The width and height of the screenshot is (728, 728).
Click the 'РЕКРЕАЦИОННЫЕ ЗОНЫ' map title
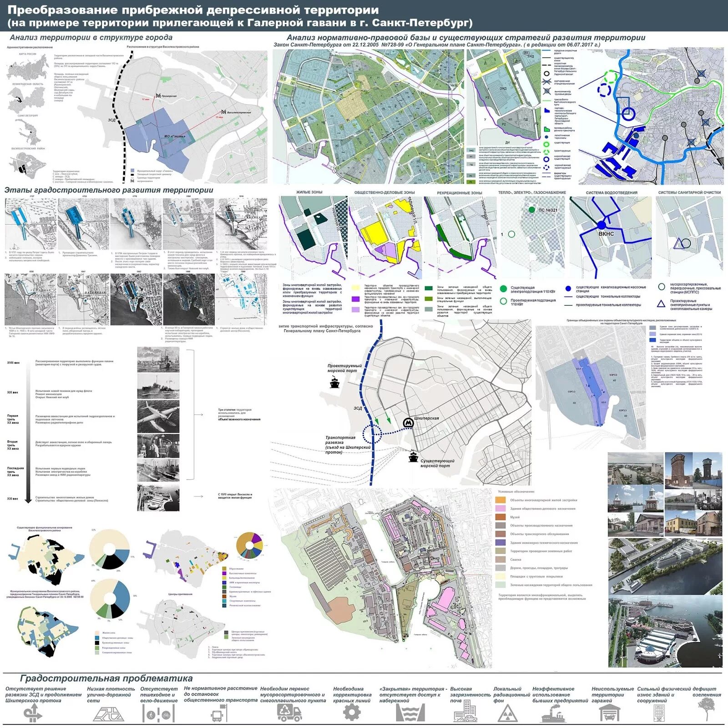460,193
